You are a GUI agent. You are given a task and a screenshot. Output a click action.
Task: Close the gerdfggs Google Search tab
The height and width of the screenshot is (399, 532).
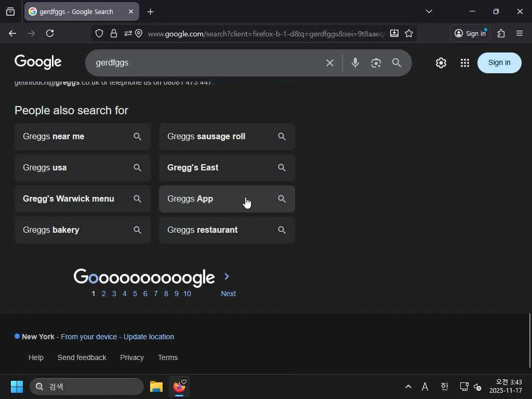[x=130, y=11]
